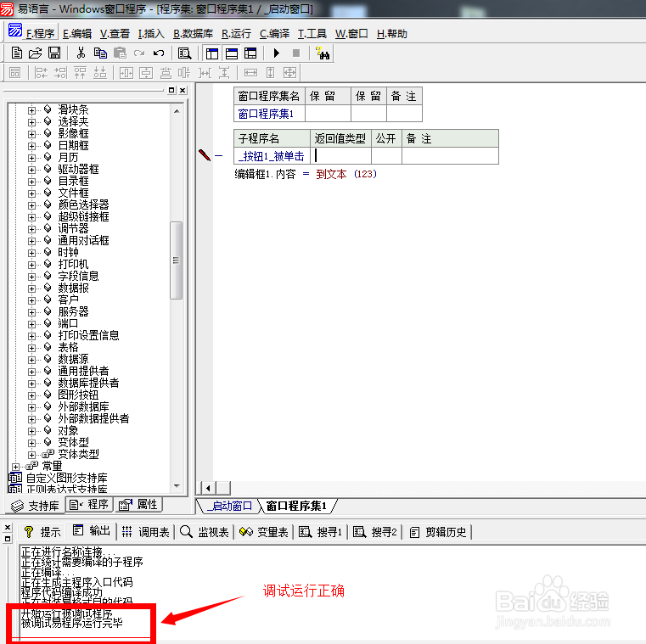Click the New file toolbar icon
This screenshot has height=644, width=646.
16,53
